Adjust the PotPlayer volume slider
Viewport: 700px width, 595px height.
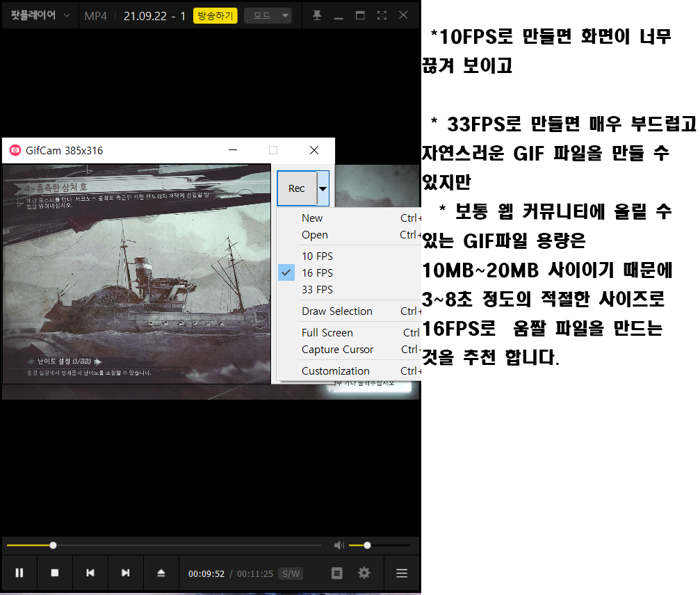click(380, 545)
